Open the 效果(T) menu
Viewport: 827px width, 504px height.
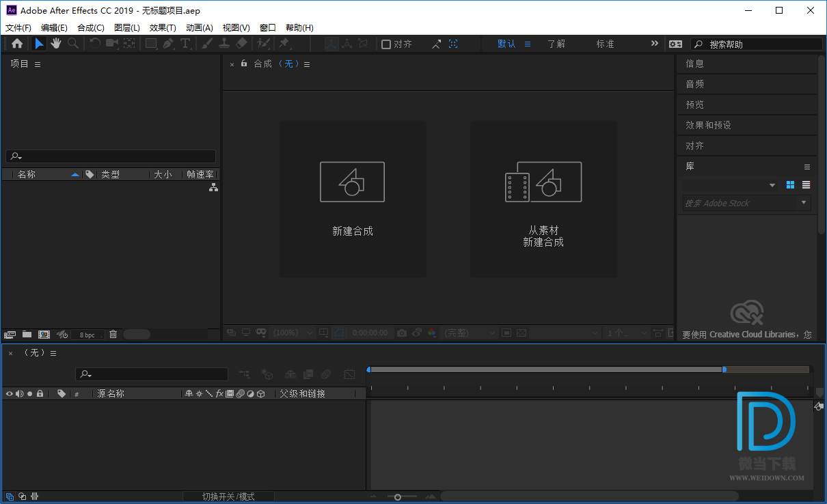pyautogui.click(x=163, y=28)
